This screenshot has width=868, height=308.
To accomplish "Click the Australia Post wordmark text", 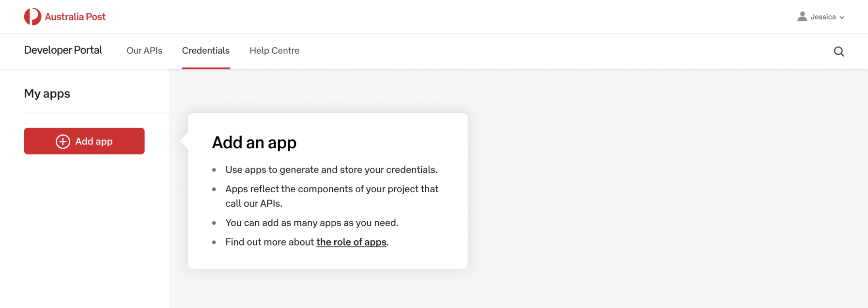I will tap(75, 17).
